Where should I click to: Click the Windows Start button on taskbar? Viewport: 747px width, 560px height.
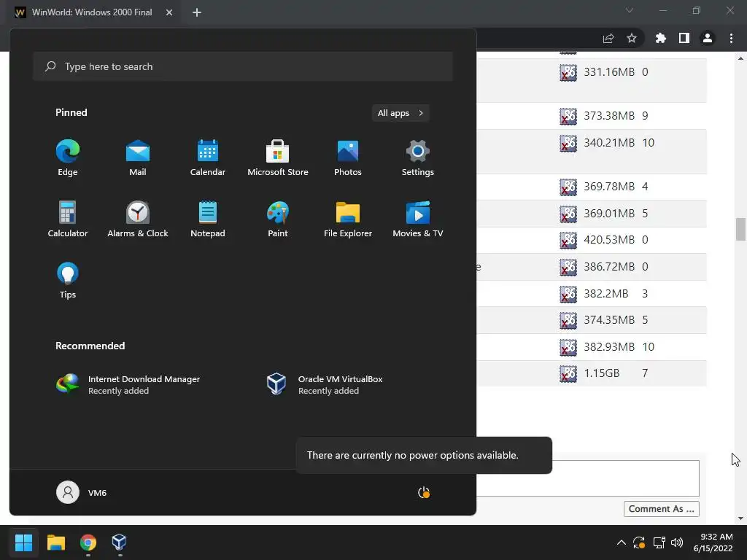coord(23,542)
